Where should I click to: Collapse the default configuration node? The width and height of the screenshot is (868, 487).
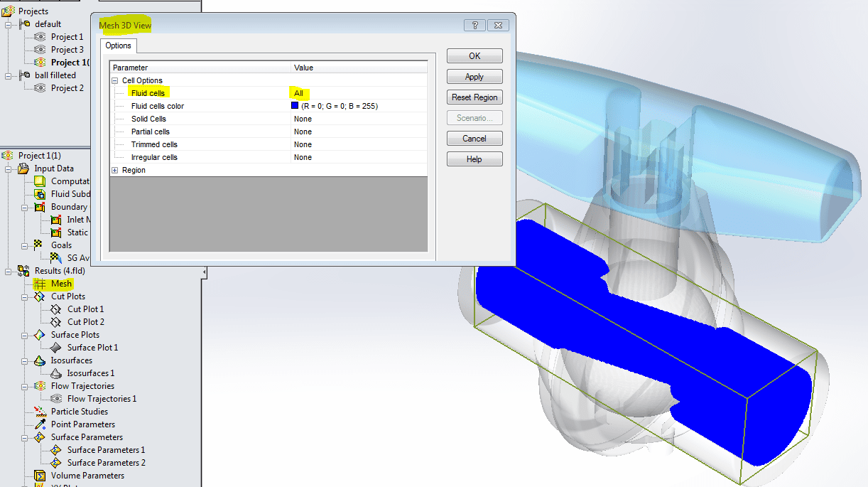coord(9,24)
